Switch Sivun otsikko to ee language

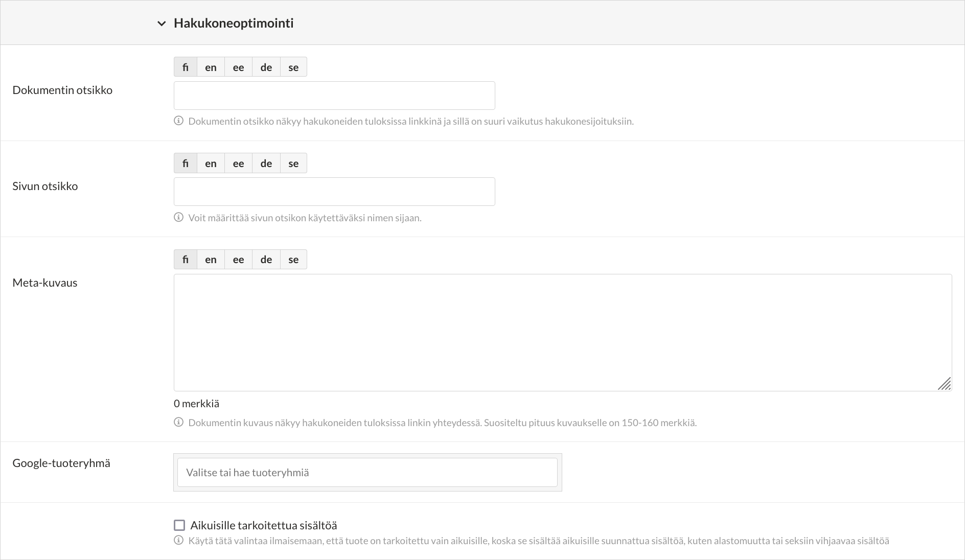[238, 163]
